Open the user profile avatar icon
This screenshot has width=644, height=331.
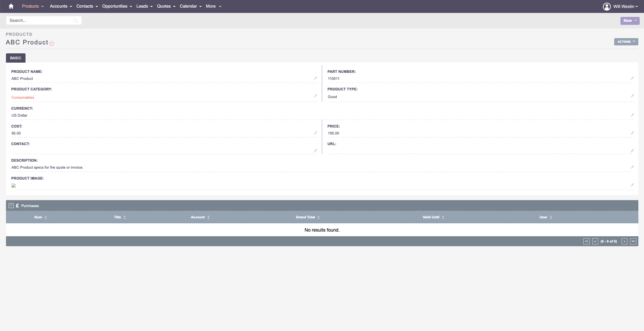tap(607, 6)
